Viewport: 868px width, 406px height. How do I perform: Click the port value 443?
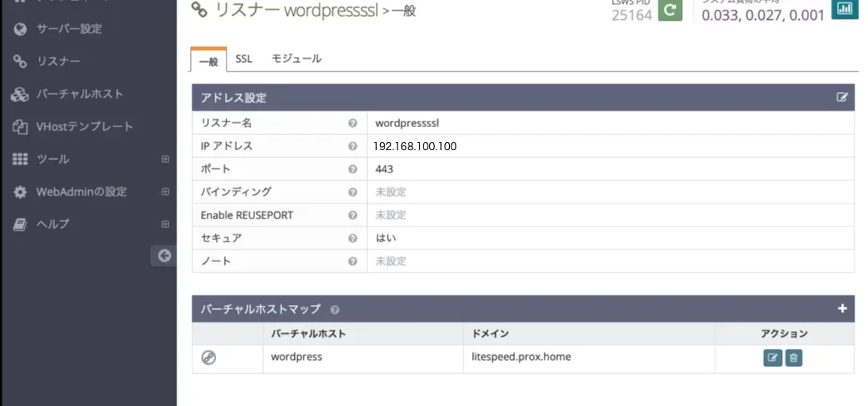click(384, 168)
